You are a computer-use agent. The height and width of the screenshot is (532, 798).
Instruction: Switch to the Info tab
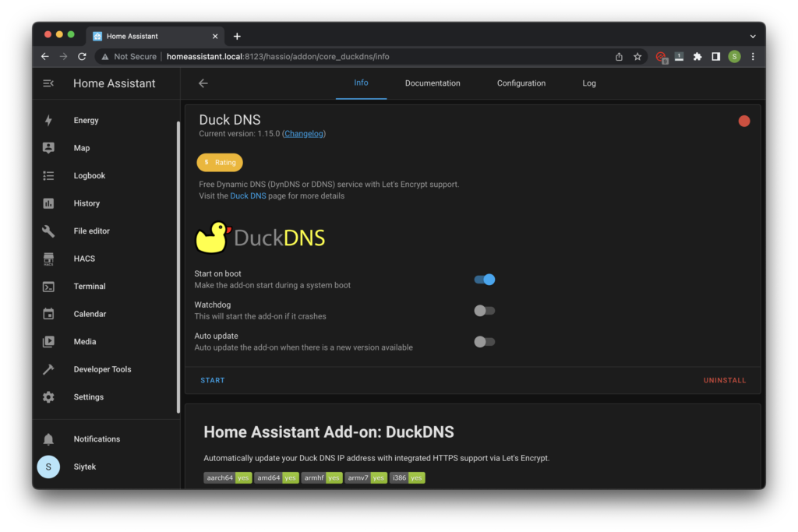(x=361, y=83)
